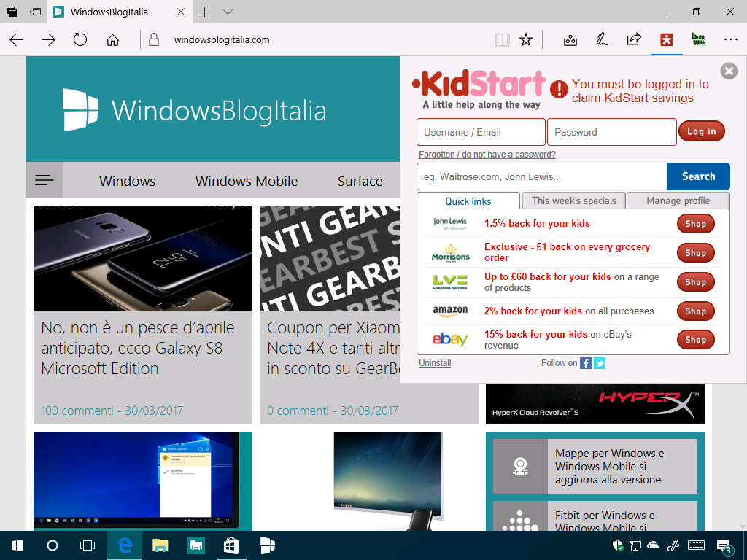The image size is (747, 560).
Task: Close the WindowsBlogItalia tab
Action: pyautogui.click(x=181, y=12)
